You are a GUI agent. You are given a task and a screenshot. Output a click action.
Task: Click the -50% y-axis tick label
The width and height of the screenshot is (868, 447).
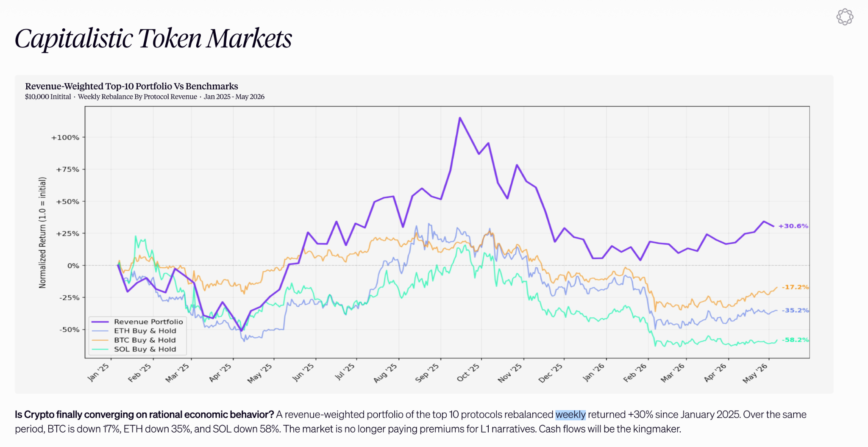[x=69, y=330]
